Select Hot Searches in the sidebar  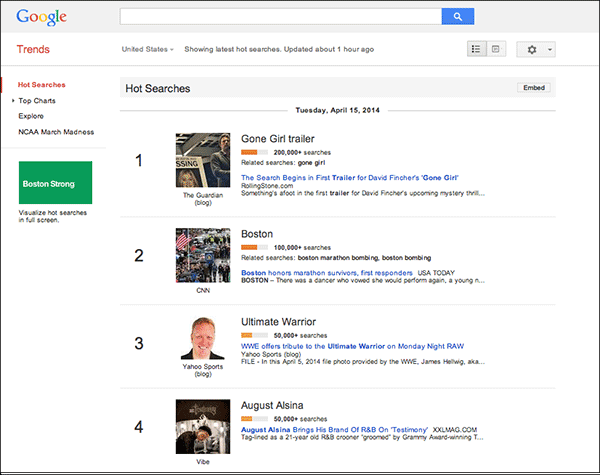click(x=41, y=85)
